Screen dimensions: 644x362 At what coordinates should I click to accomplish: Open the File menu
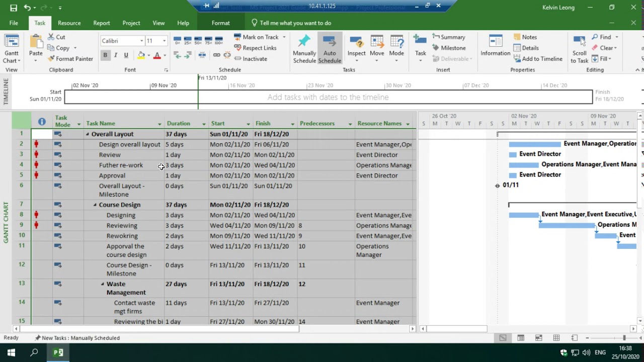click(14, 23)
